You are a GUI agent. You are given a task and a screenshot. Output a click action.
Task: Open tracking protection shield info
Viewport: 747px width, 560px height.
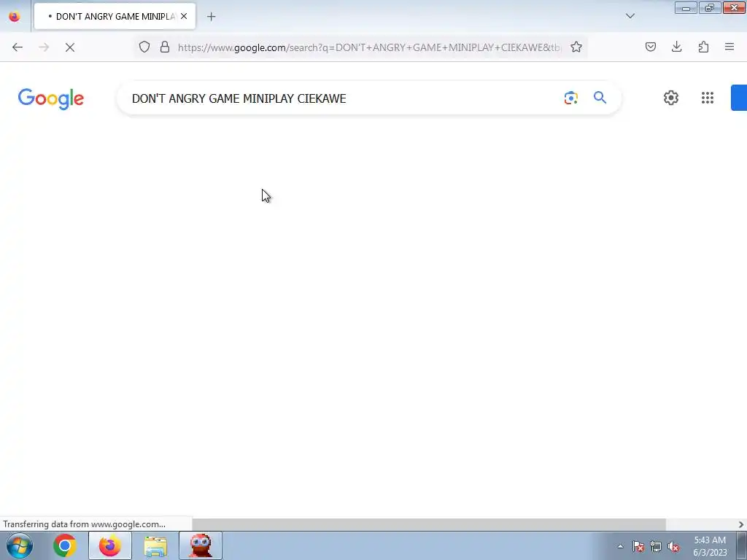pos(144,47)
